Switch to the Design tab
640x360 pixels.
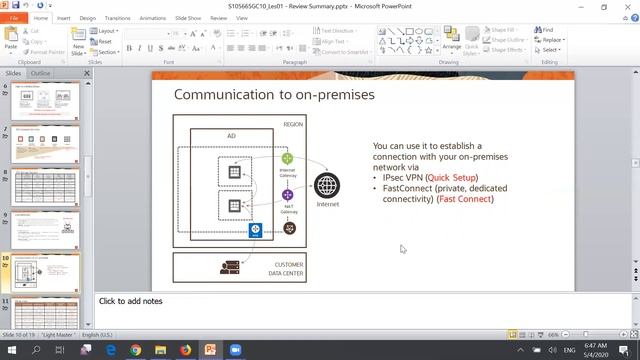[87, 18]
